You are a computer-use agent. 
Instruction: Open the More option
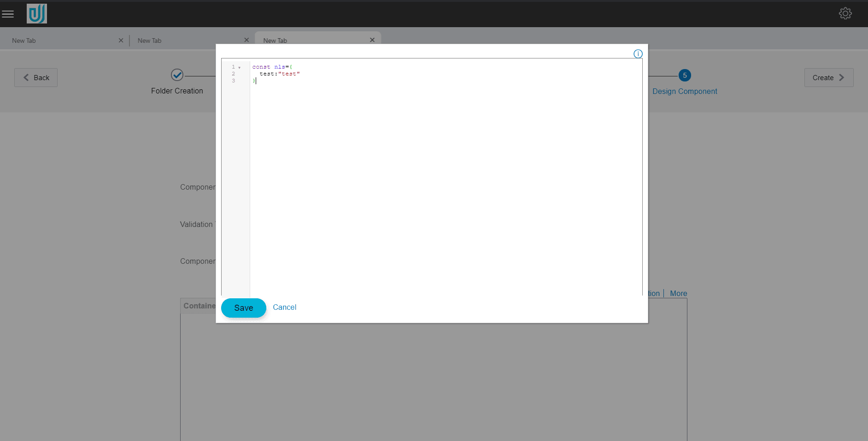pyautogui.click(x=678, y=293)
